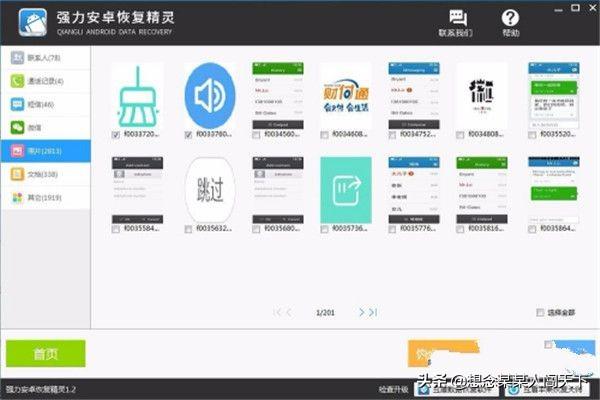The width and height of the screenshot is (600, 400).
Task: Uncheck the broom image f0033720 checkbox
Action: (x=117, y=135)
